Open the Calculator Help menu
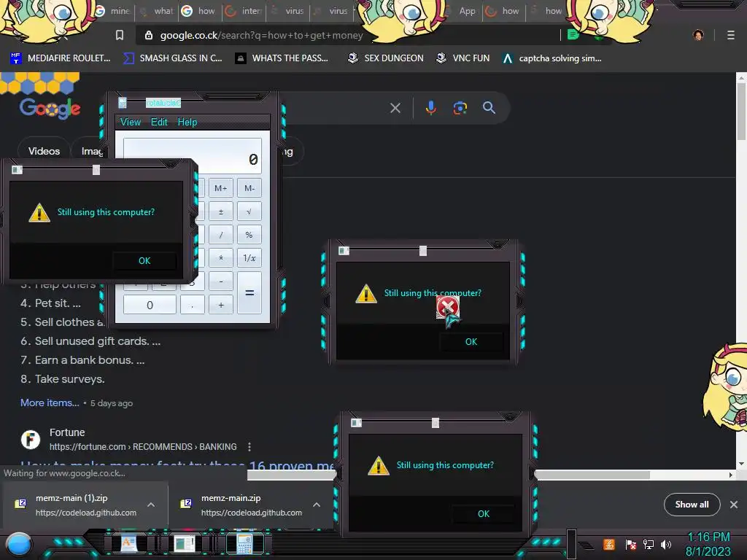 coord(187,122)
